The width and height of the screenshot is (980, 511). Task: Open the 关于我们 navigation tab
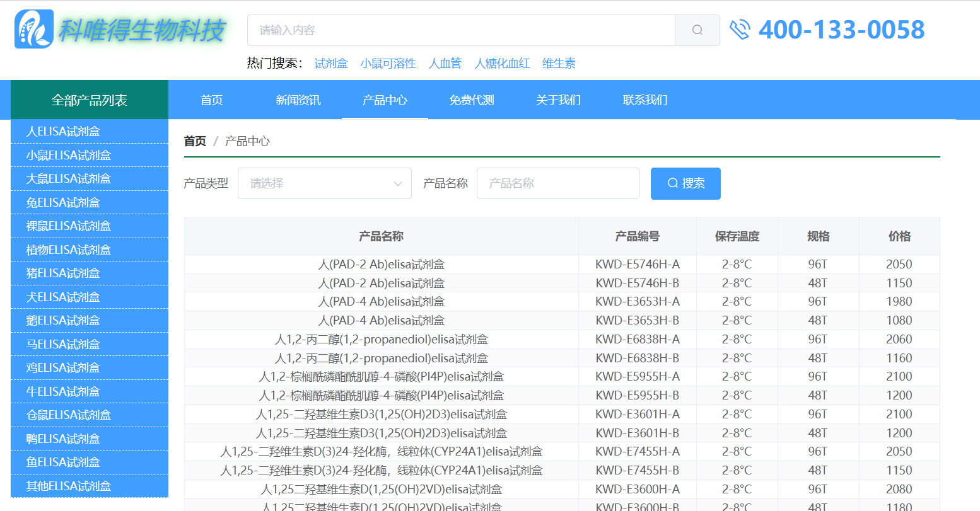(558, 100)
